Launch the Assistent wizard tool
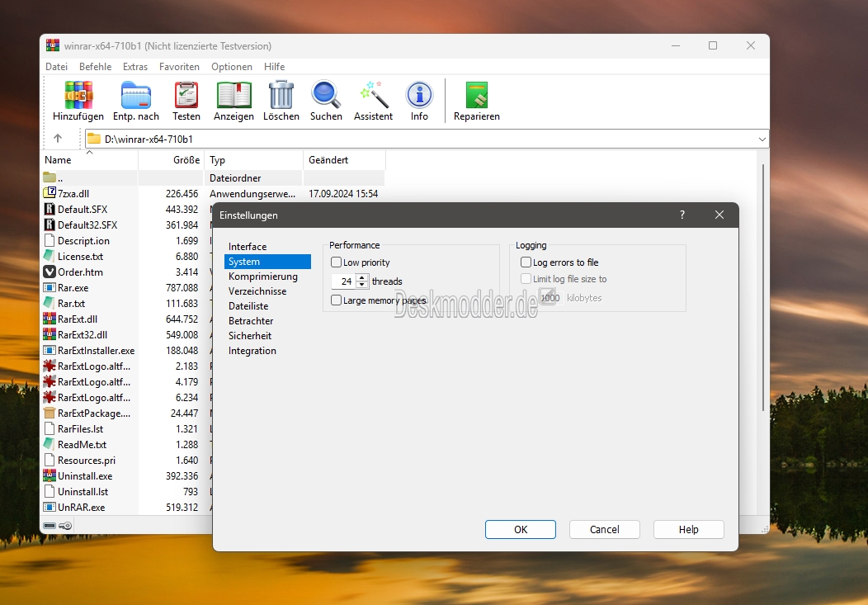Viewport: 868px width, 605px height. (x=374, y=95)
